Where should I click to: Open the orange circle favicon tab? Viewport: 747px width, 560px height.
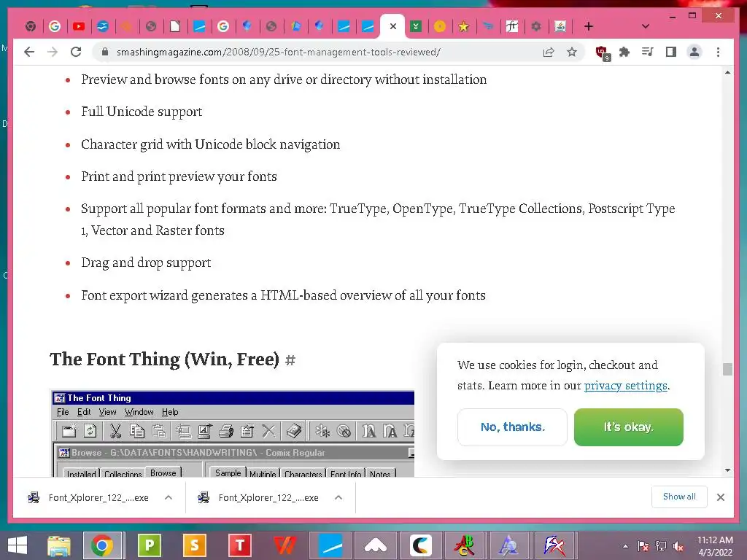(x=440, y=27)
